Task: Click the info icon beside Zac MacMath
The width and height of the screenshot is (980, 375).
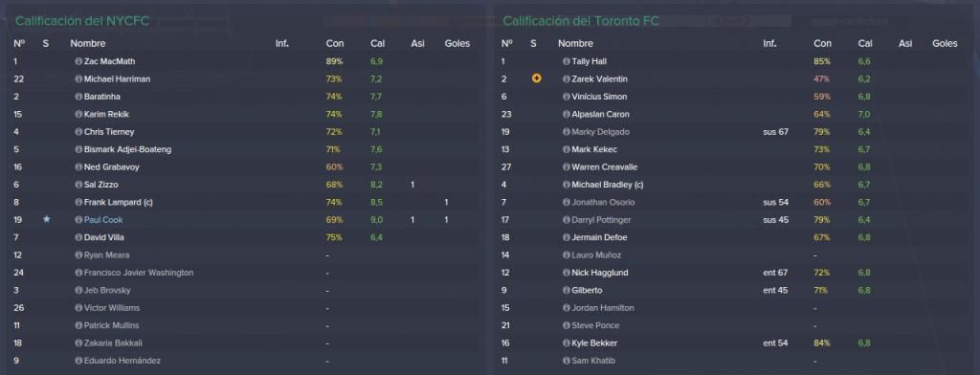Action: 78,62
